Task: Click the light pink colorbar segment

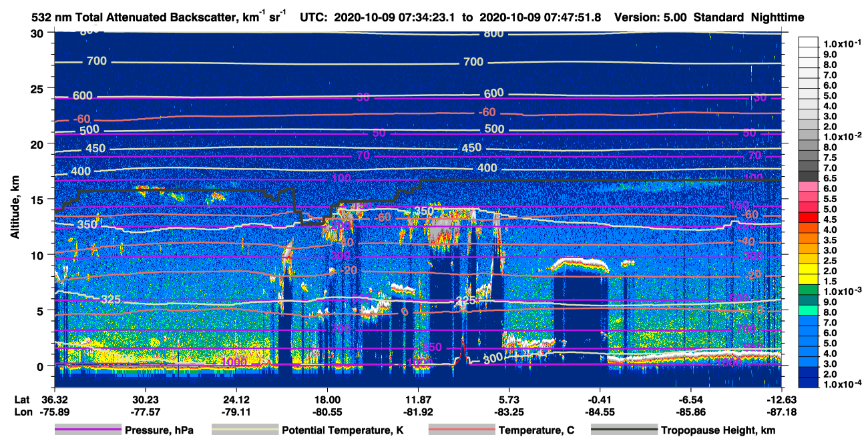Action: [x=810, y=185]
